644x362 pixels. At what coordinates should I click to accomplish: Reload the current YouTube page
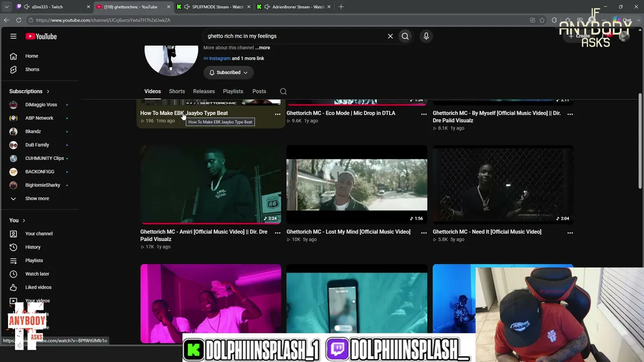point(19,20)
